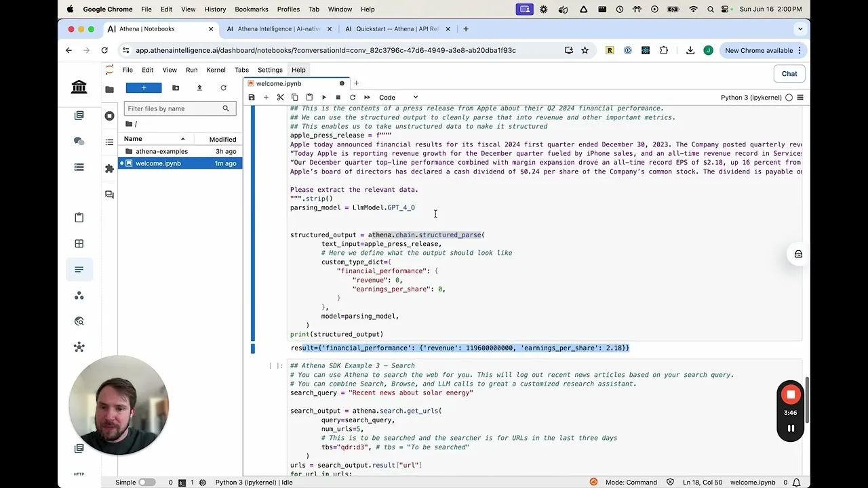The image size is (868, 488).
Task: Upload files with the upload icon
Action: (199, 88)
